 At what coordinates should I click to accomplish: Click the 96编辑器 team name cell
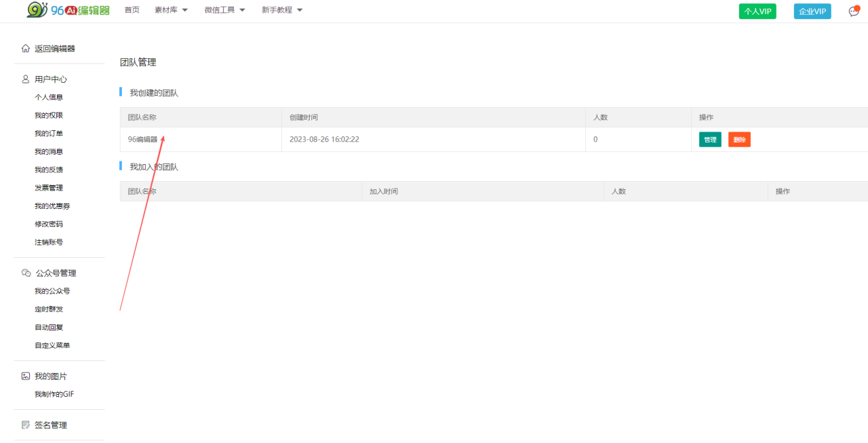(142, 140)
